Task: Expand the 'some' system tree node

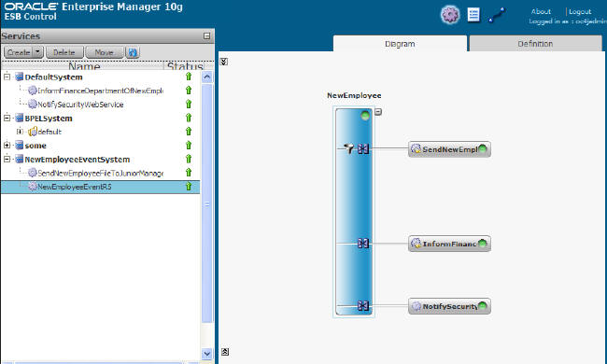Action: tap(7, 146)
